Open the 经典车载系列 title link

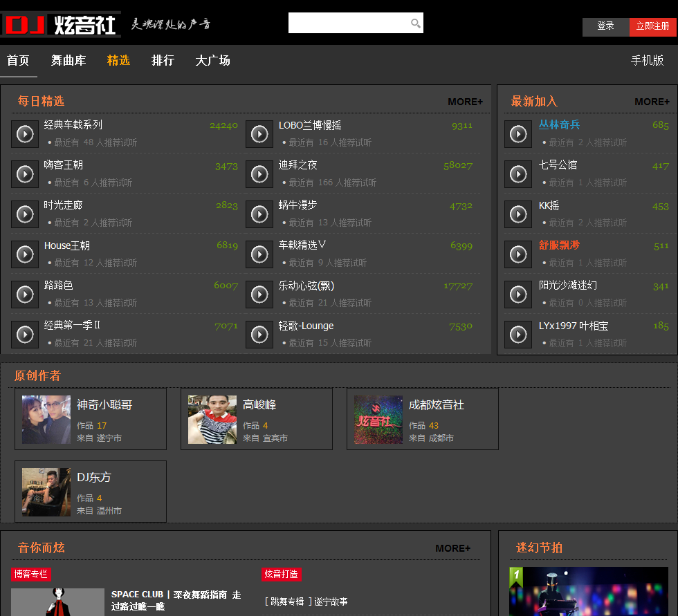pos(73,125)
